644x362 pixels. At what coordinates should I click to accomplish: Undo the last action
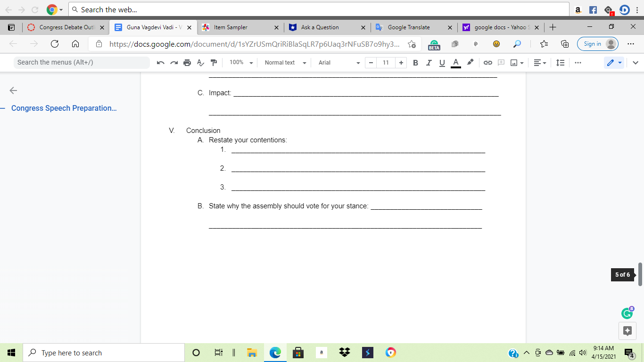160,62
